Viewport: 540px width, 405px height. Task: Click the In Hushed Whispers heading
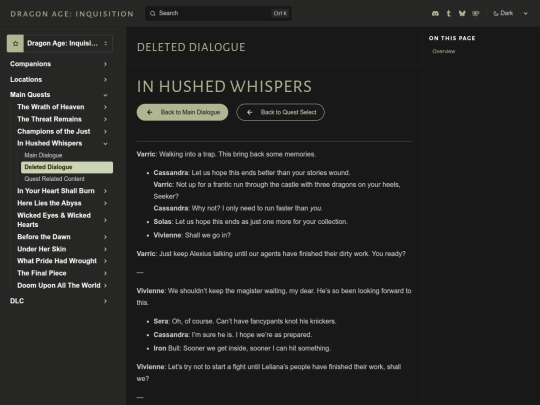(224, 86)
